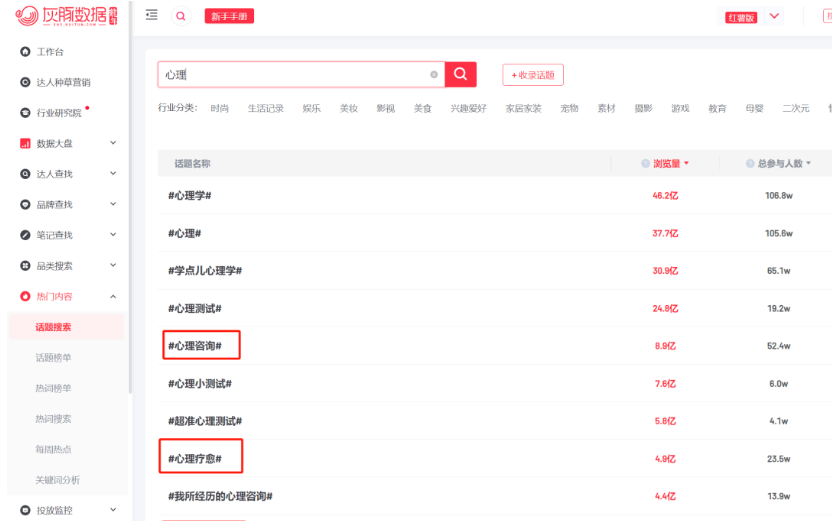Open the #学点儿心理学# topic

click(205, 271)
